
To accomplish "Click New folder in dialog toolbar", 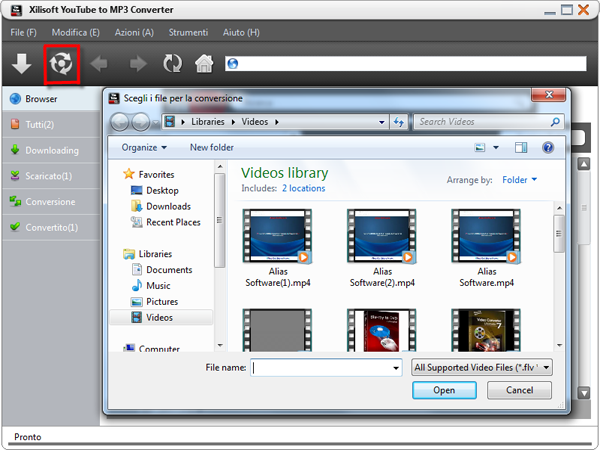I will pyautogui.click(x=212, y=147).
